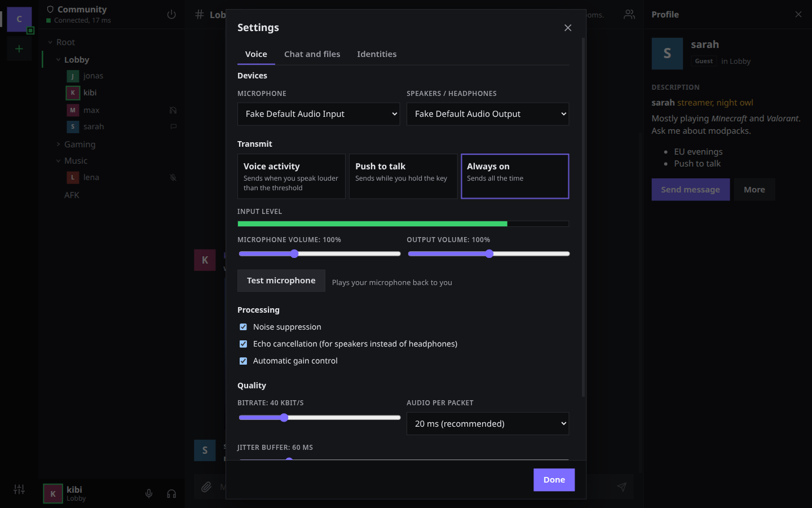
Task: Select sarah in the channel tree
Action: (x=94, y=127)
